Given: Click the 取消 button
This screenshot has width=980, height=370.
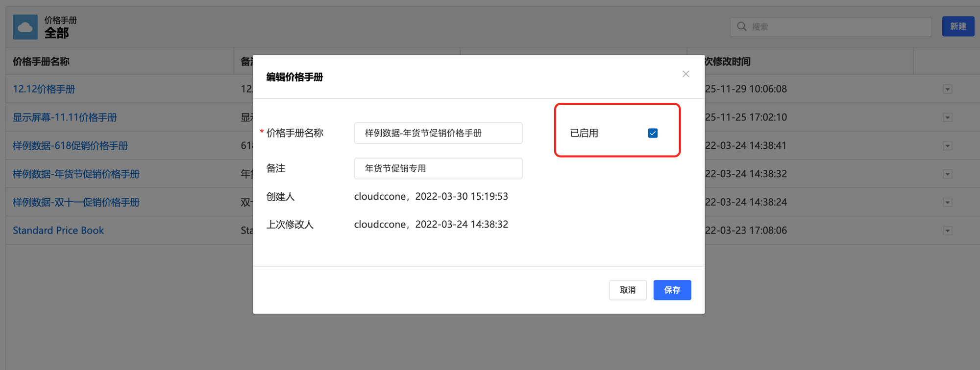Looking at the screenshot, I should click(627, 290).
